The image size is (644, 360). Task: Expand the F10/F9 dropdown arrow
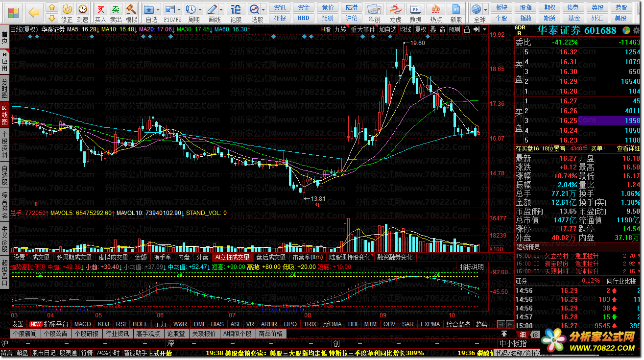point(179,9)
